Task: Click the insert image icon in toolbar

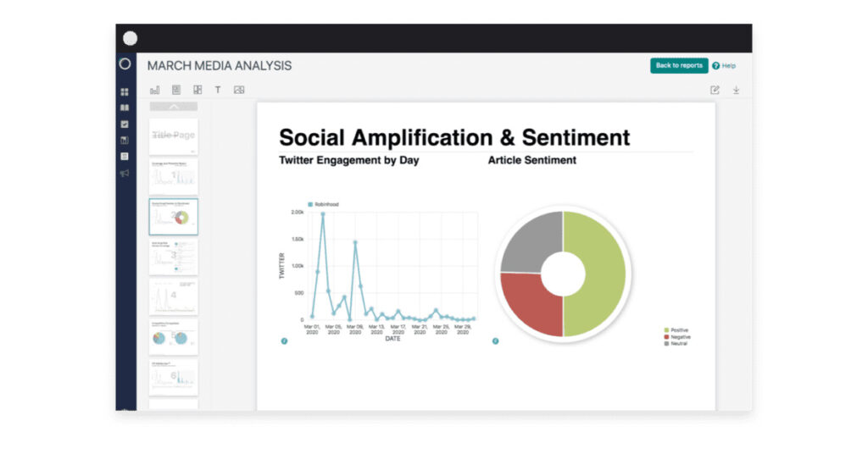Action: click(239, 90)
